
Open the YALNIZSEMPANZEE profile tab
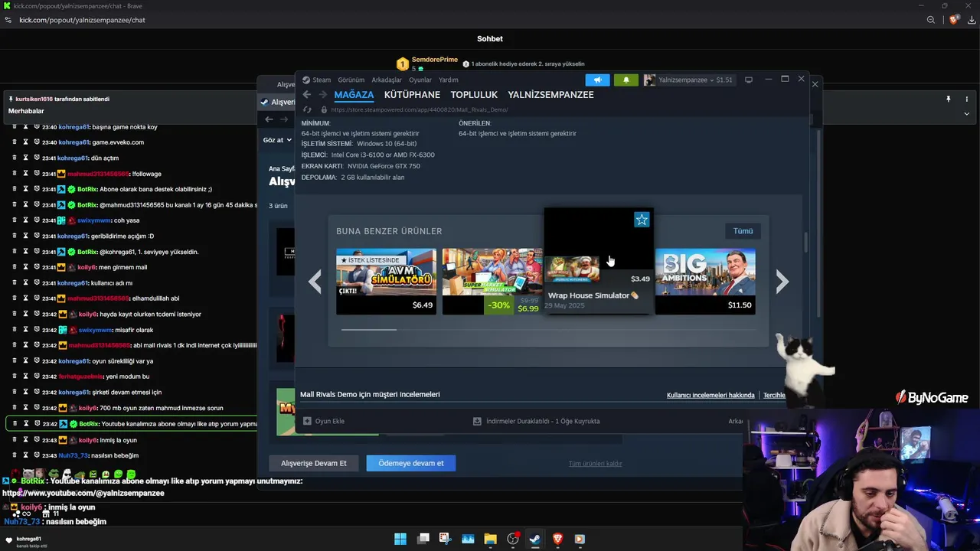pyautogui.click(x=550, y=95)
